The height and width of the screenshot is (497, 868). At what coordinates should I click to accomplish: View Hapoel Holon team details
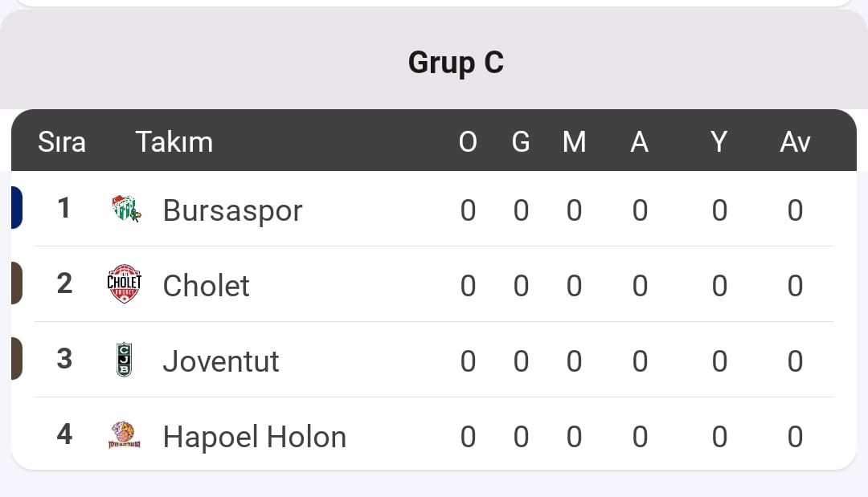[255, 437]
